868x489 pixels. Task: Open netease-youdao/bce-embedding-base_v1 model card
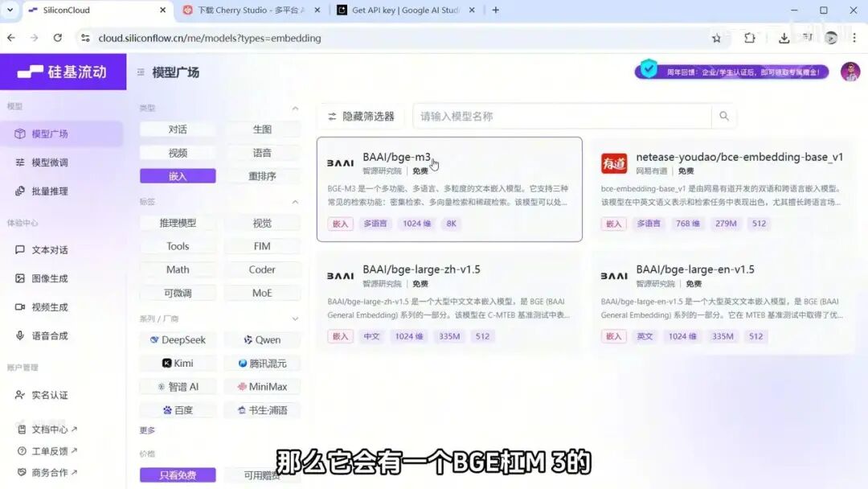point(723,189)
